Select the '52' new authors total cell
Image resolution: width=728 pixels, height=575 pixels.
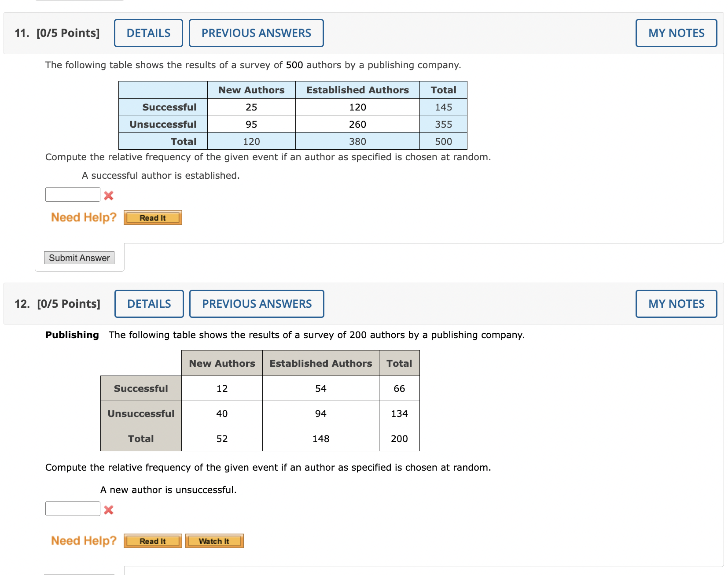point(222,439)
